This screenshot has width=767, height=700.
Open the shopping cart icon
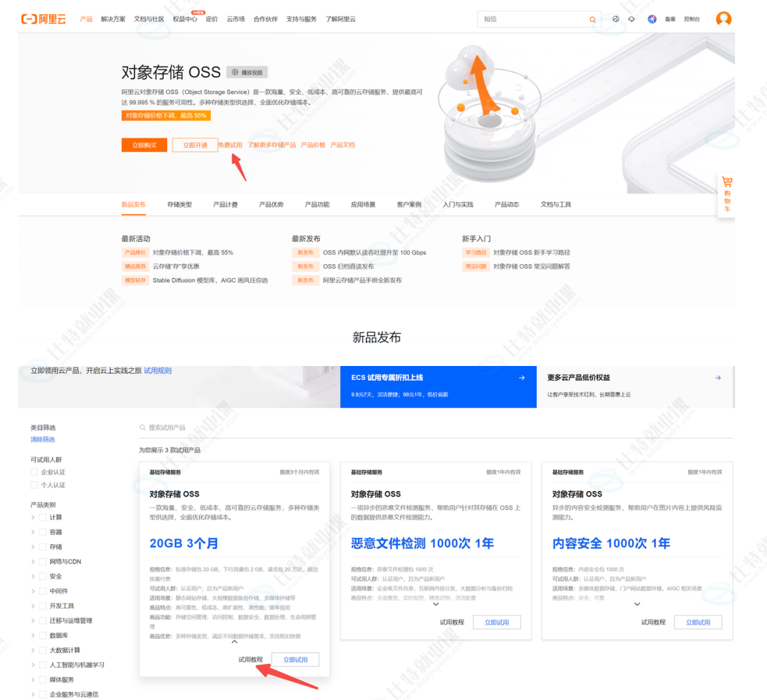click(x=727, y=182)
